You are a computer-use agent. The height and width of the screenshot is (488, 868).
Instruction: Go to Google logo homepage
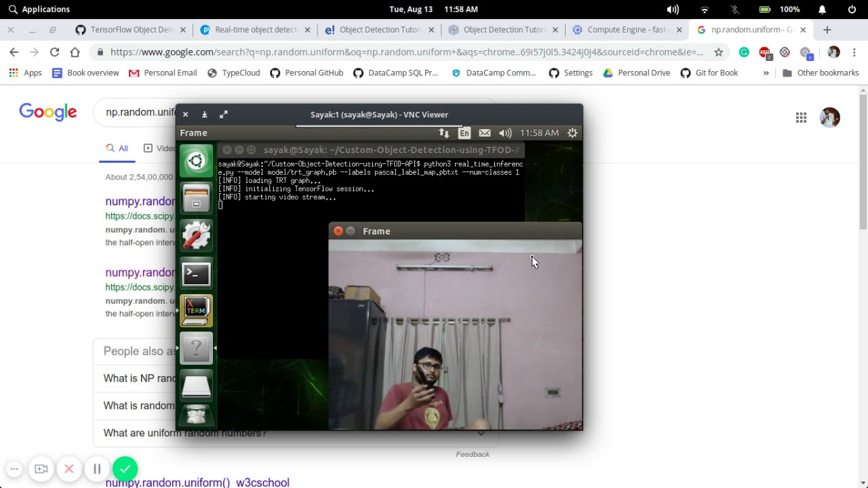tap(48, 112)
